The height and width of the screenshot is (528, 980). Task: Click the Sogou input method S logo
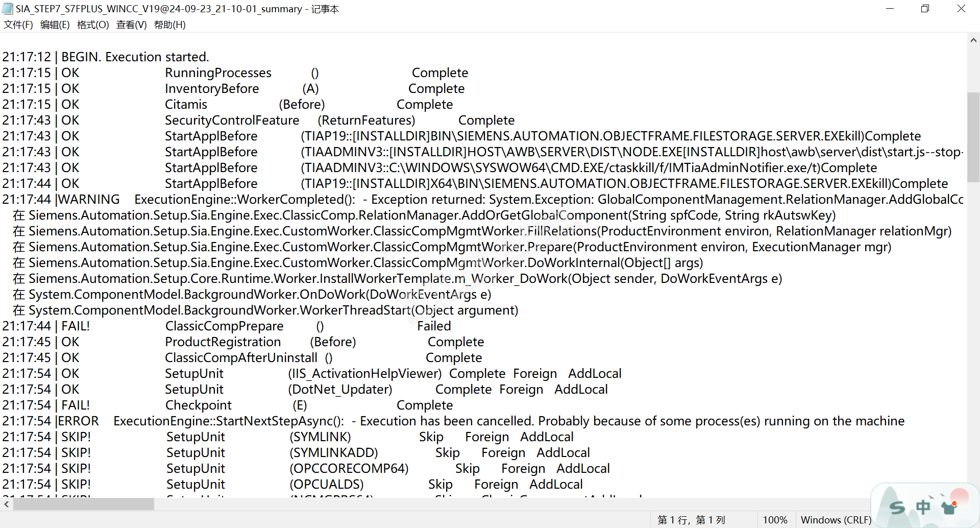[897, 507]
